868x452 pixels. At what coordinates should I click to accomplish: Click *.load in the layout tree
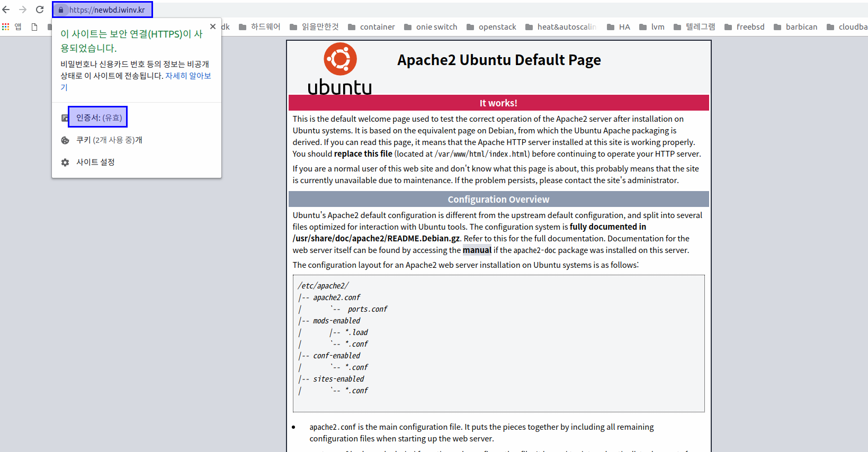pyautogui.click(x=356, y=332)
